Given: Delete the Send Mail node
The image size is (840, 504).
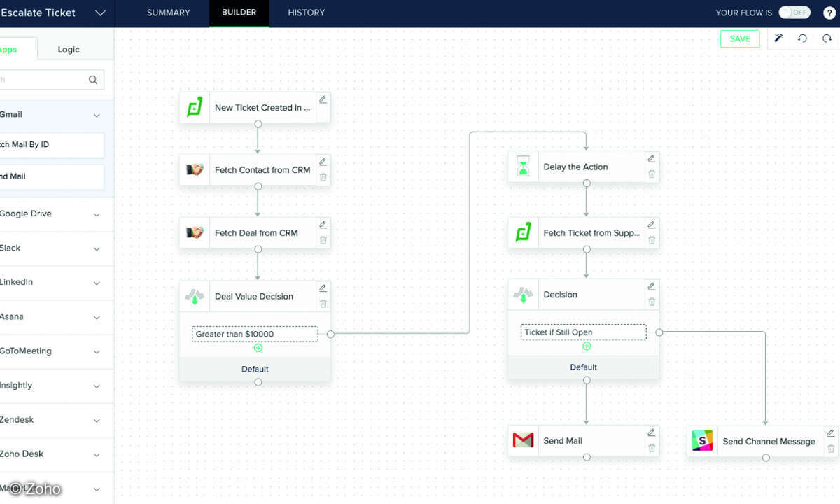Looking at the screenshot, I should pos(651,448).
